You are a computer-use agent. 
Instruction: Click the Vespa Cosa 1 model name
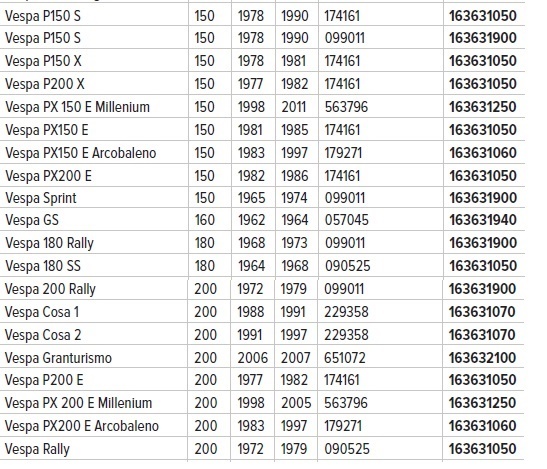click(42, 312)
